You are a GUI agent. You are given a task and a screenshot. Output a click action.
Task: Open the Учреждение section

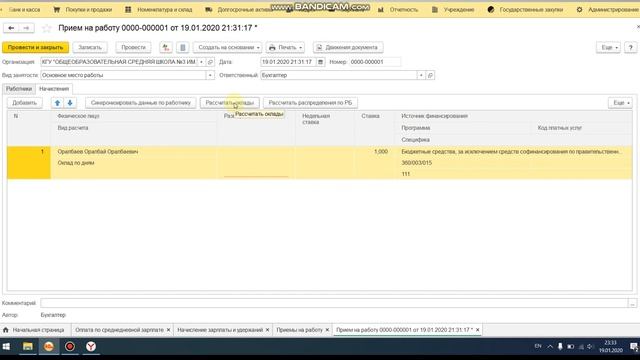(x=453, y=9)
